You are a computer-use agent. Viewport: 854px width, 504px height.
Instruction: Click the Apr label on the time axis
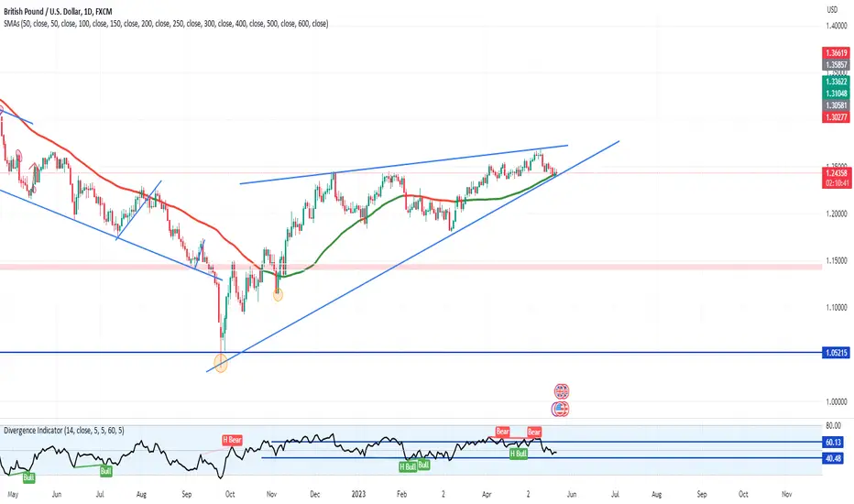pos(487,494)
